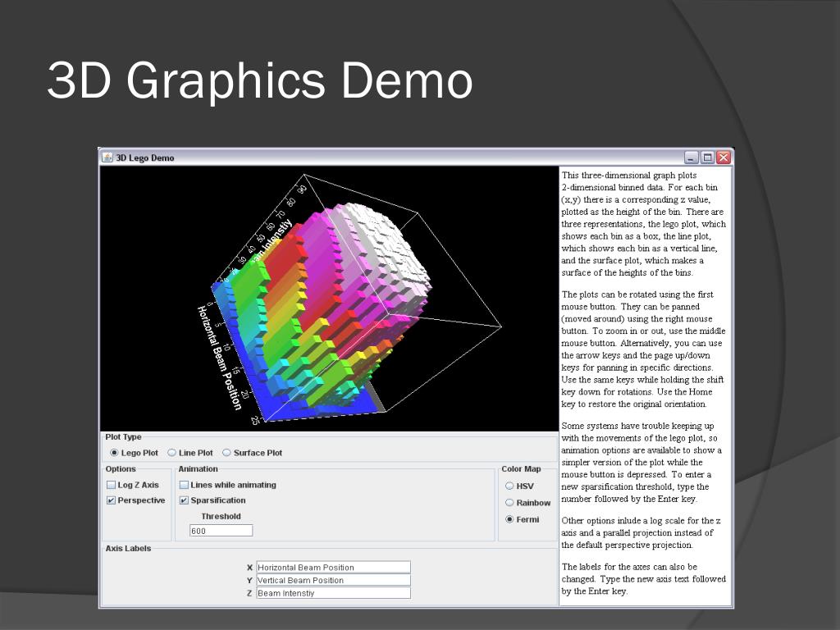Click the 3D lego plot canvas
The image size is (840, 630).
(x=329, y=299)
